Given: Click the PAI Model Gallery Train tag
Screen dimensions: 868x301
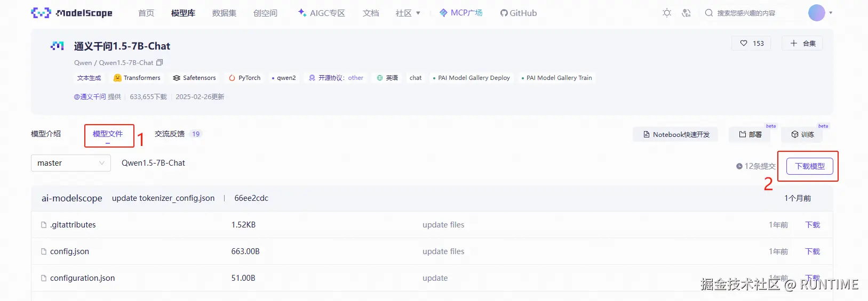Looking at the screenshot, I should (556, 78).
